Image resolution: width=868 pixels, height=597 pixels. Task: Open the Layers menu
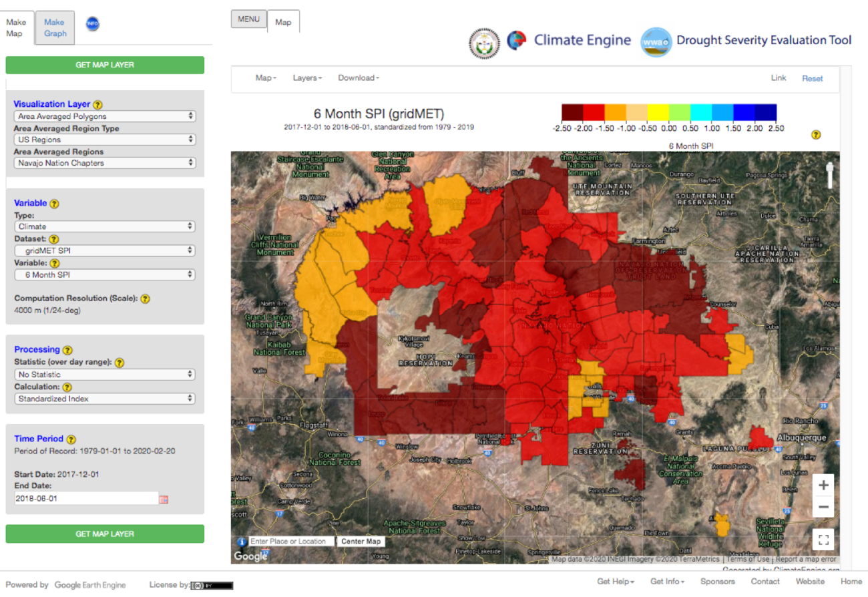click(x=307, y=78)
